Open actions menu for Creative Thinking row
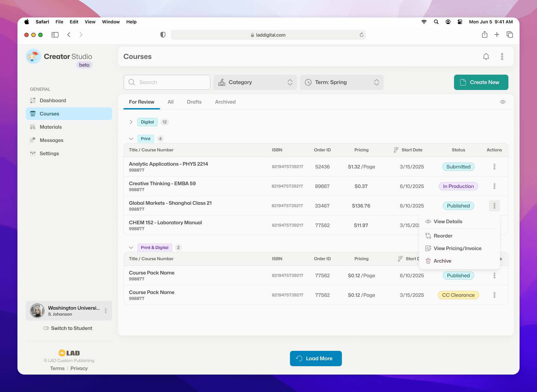The width and height of the screenshot is (537, 392). coord(494,186)
